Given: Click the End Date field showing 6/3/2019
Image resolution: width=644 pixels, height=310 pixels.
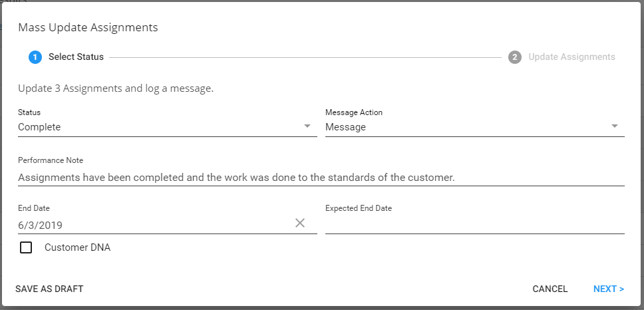Looking at the screenshot, I should [x=153, y=225].
